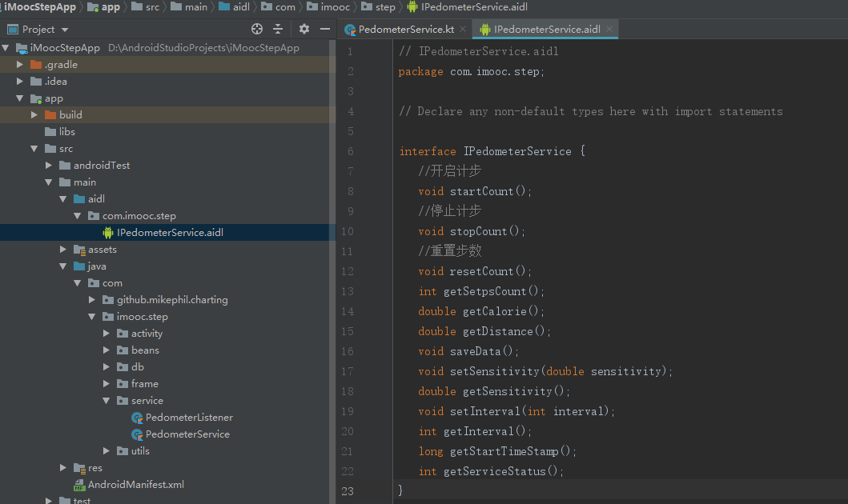Click line number 10 in the editor gutter
Viewport: 848px width, 504px height.
pos(348,230)
